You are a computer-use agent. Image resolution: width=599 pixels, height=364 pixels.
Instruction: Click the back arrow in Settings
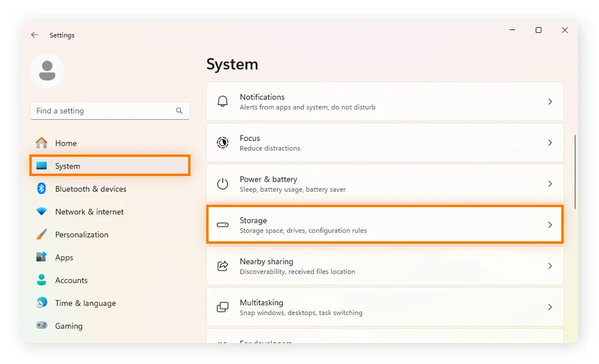[x=35, y=35]
